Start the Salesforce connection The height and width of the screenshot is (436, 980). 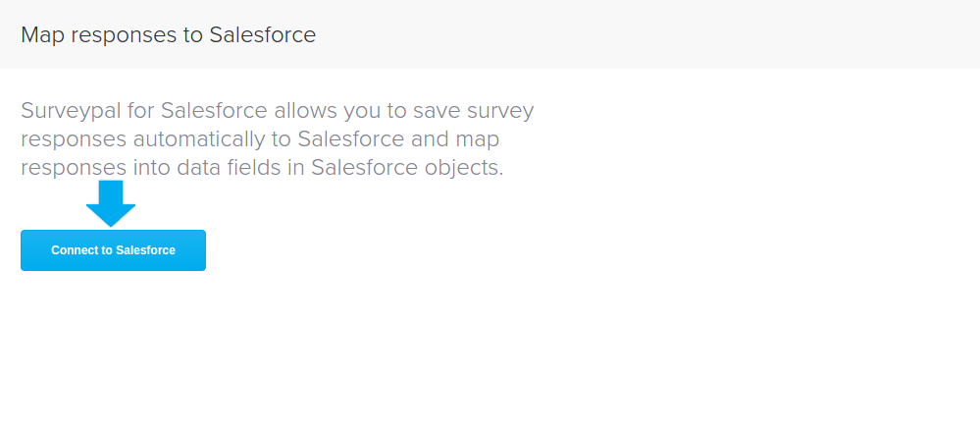(113, 250)
